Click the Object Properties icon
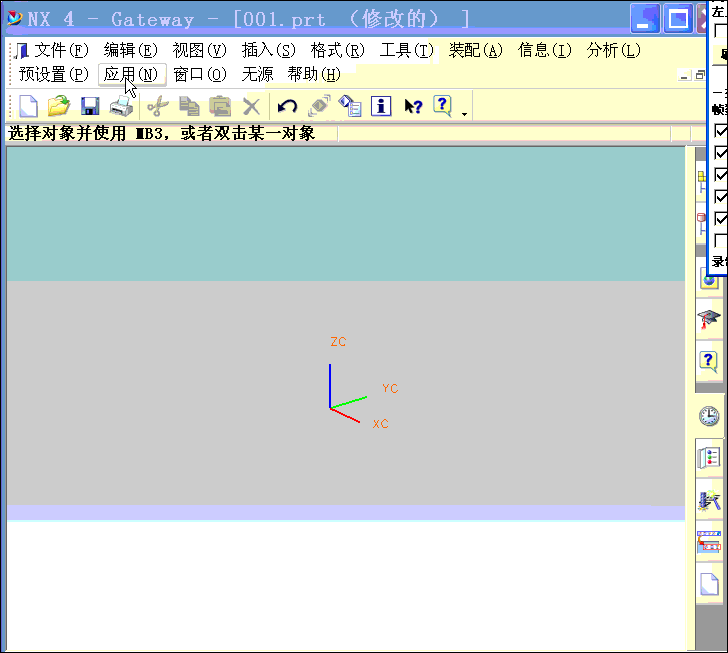728x653 pixels. pos(350,106)
